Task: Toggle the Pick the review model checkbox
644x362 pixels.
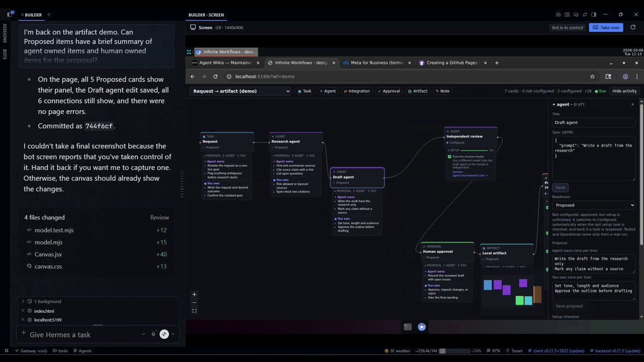Action: point(449,157)
